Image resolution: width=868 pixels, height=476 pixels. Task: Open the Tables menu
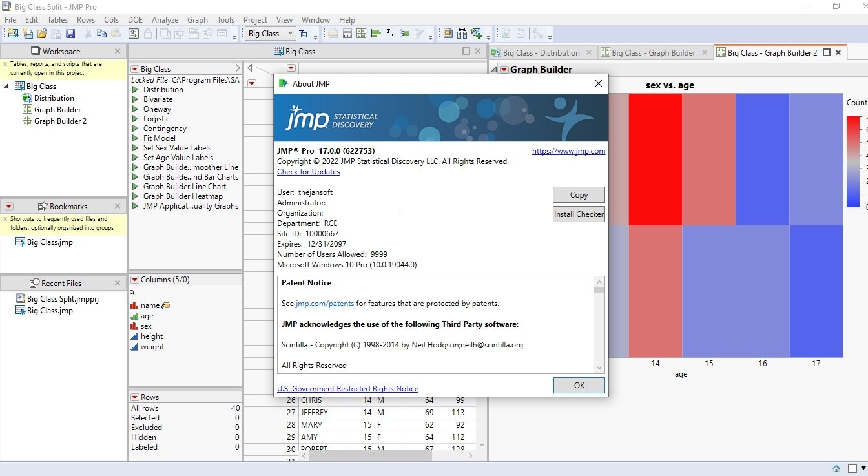(57, 20)
